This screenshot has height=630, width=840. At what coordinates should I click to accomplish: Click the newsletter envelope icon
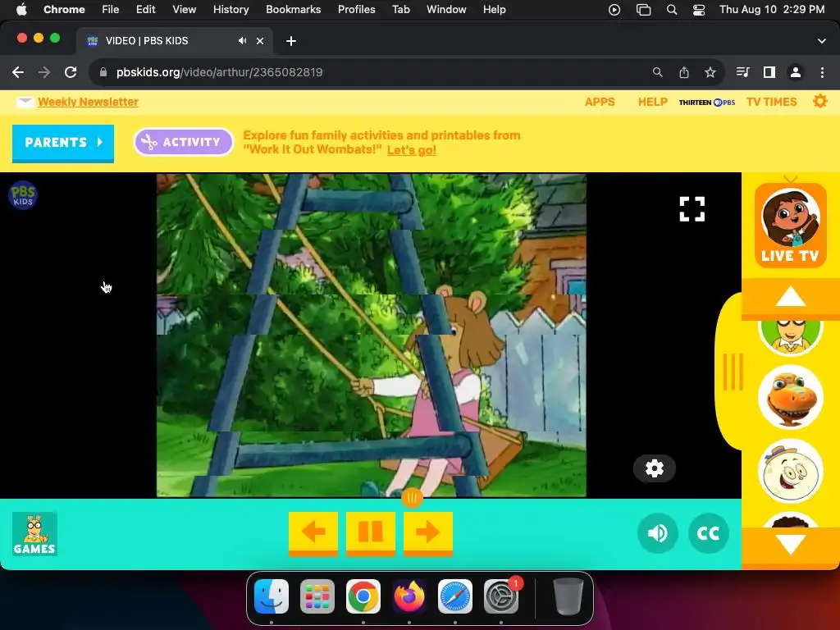[x=25, y=102]
